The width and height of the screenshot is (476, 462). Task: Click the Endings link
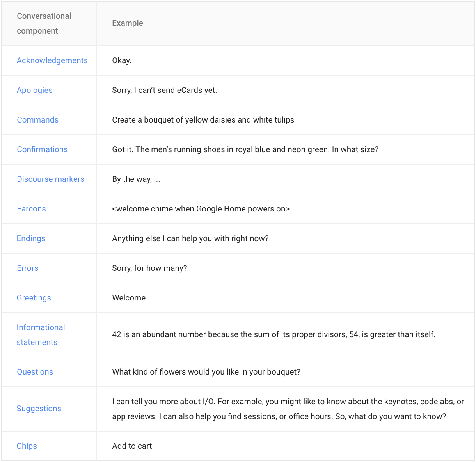click(x=31, y=238)
